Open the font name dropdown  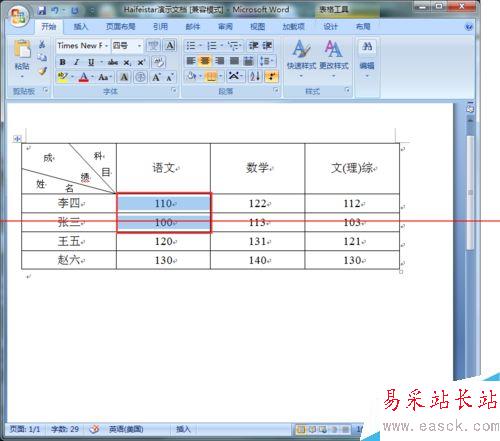point(107,46)
